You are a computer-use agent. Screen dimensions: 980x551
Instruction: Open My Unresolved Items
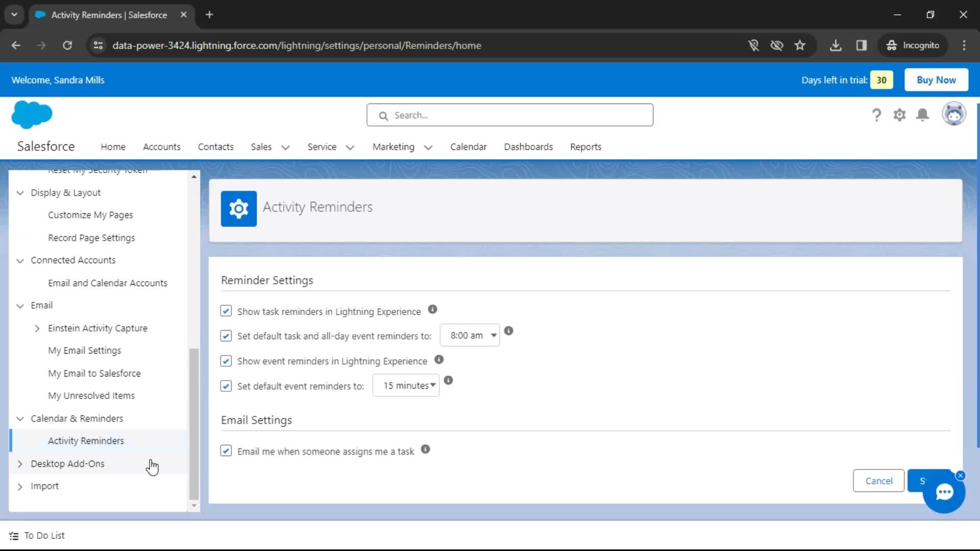pyautogui.click(x=91, y=396)
